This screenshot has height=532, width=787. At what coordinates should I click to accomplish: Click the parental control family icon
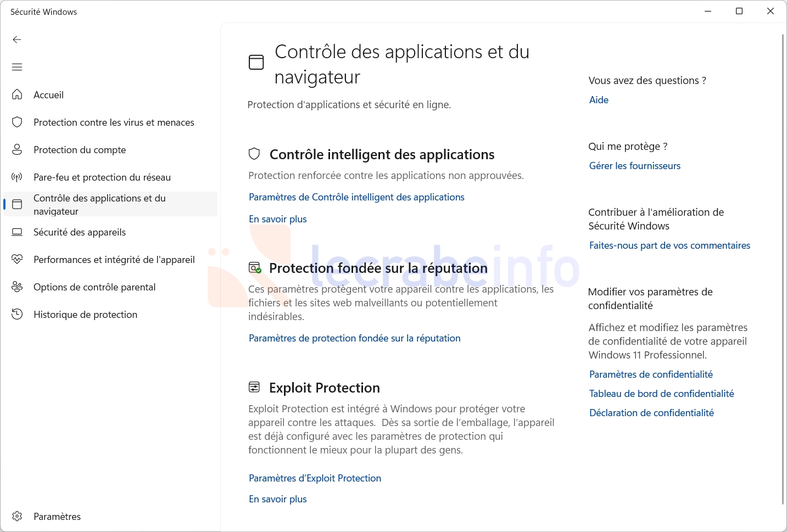pos(17,287)
